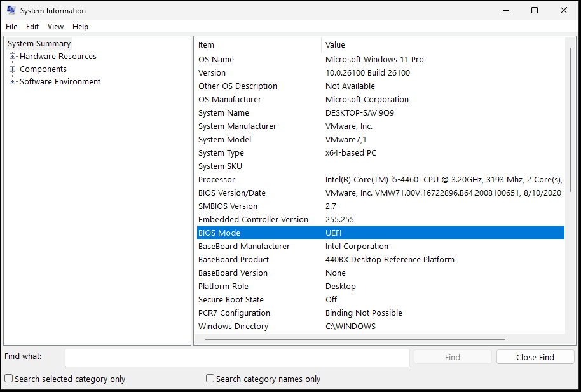Image resolution: width=581 pixels, height=392 pixels.
Task: Click the Close Find button
Action: tap(535, 356)
